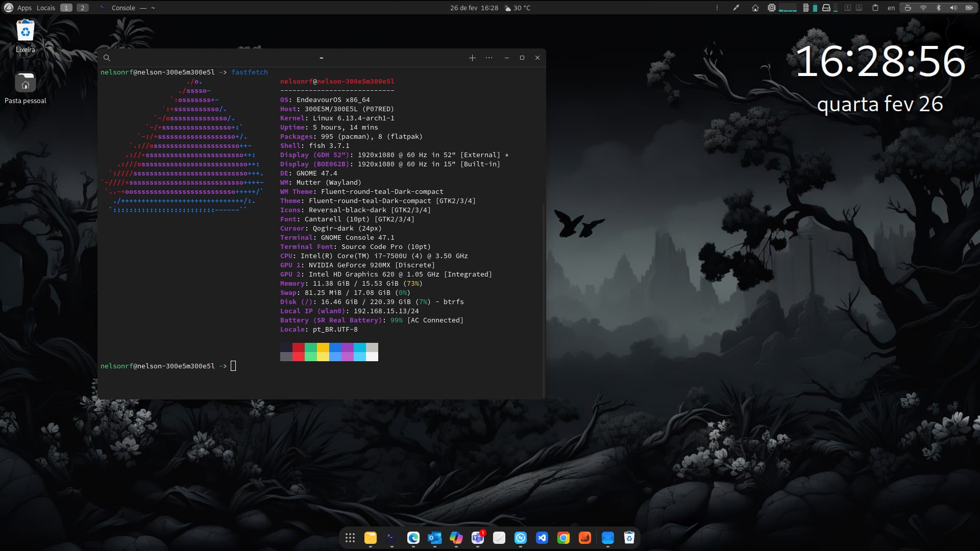Image resolution: width=980 pixels, height=551 pixels.
Task: Open the orange animal-logo app in dock
Action: (x=585, y=538)
